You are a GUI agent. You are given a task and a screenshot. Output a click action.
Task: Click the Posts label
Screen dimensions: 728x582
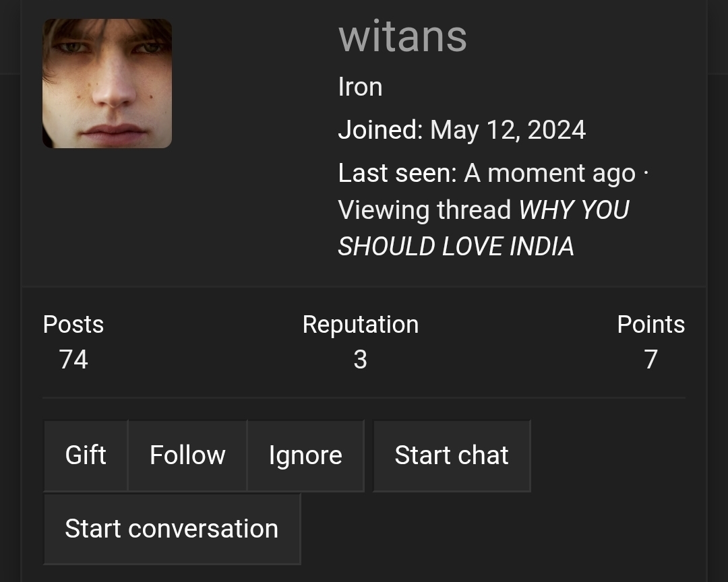[73, 325]
